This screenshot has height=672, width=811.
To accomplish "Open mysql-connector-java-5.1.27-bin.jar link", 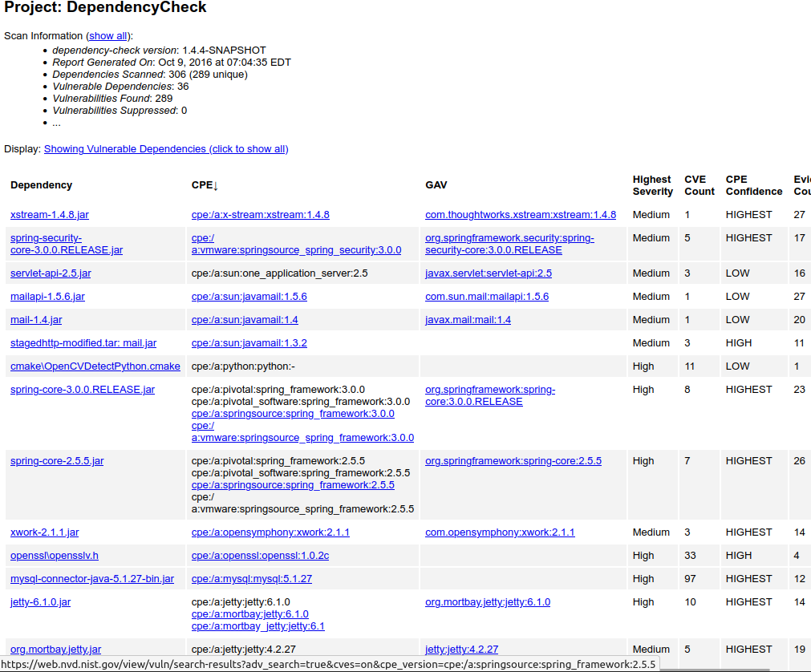I will (x=92, y=579).
